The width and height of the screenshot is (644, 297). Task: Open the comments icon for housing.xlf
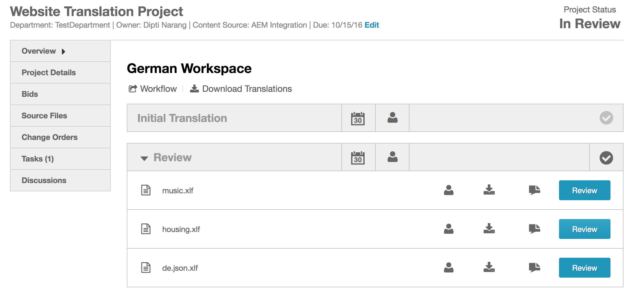tap(534, 229)
